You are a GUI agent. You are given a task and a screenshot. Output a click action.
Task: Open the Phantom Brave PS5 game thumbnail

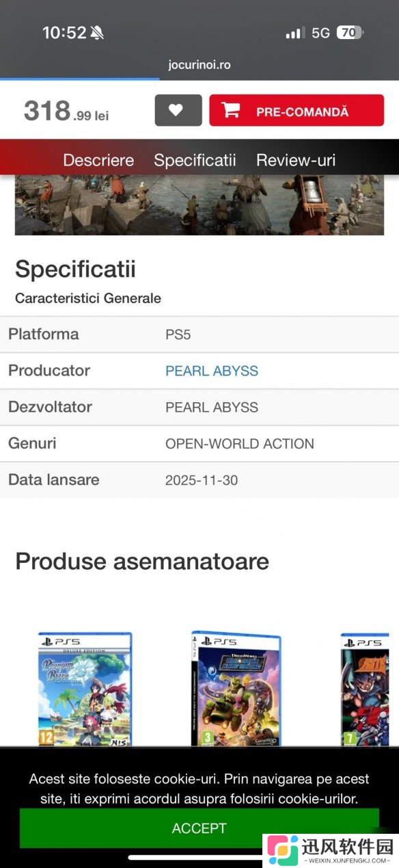[85, 689]
